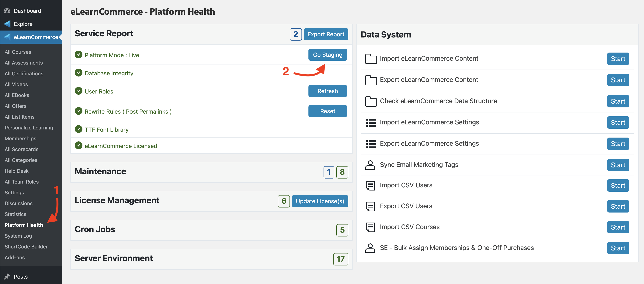Image resolution: width=644 pixels, height=284 pixels.
Task: Start Sync Email Marketing Tags
Action: pyautogui.click(x=618, y=165)
